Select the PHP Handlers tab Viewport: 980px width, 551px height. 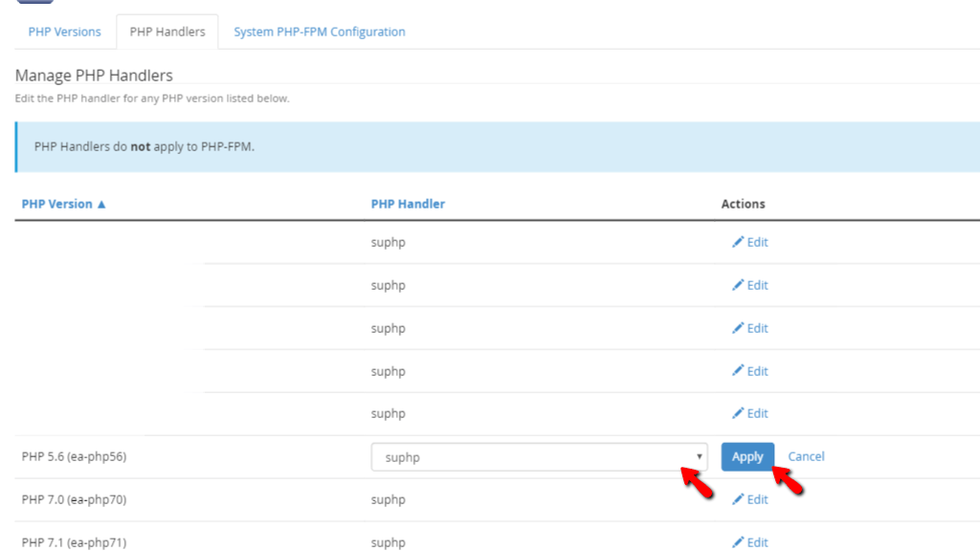pyautogui.click(x=167, y=32)
